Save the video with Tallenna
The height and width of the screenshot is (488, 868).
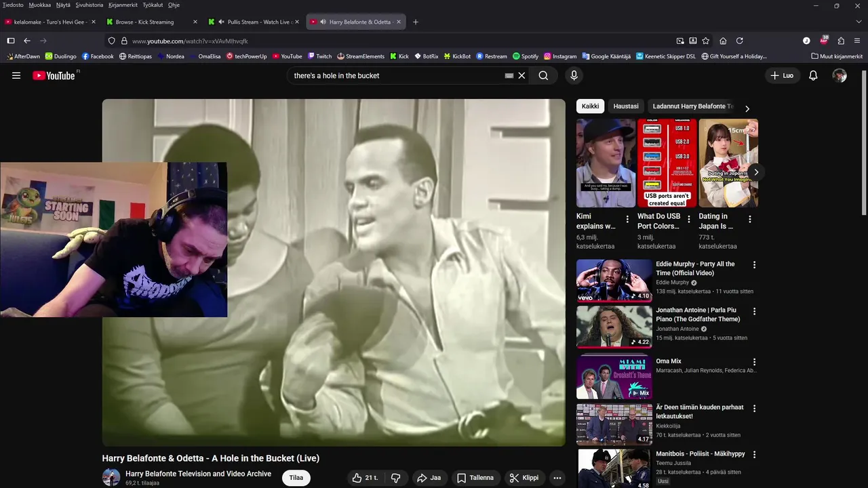click(475, 478)
